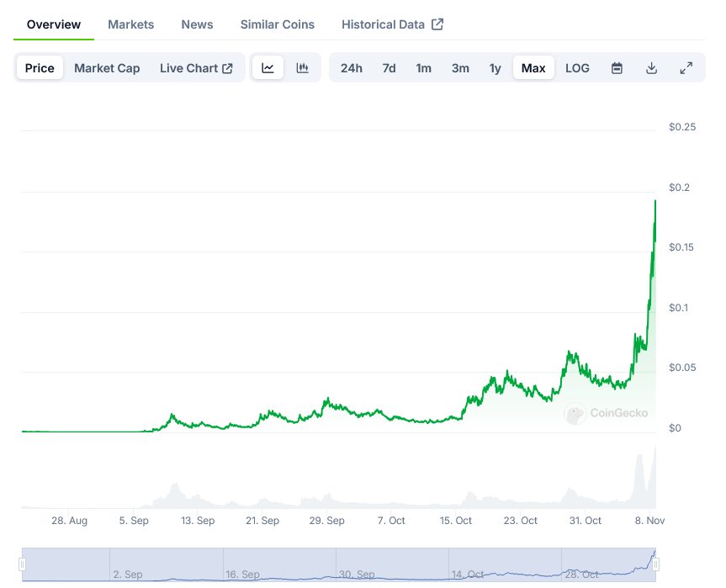Select the Market Cap chart mode
Image resolution: width=726 pixels, height=588 pixels.
[107, 68]
